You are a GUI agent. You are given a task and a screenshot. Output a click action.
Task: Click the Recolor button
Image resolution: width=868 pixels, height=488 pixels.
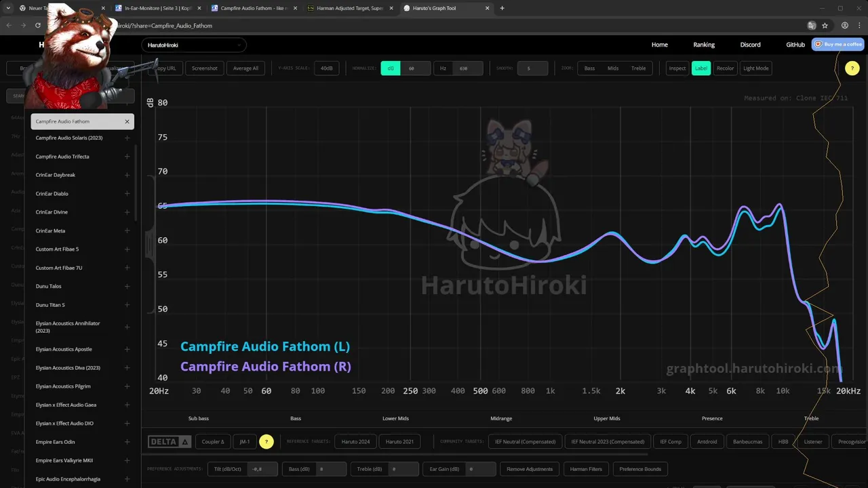tap(726, 68)
